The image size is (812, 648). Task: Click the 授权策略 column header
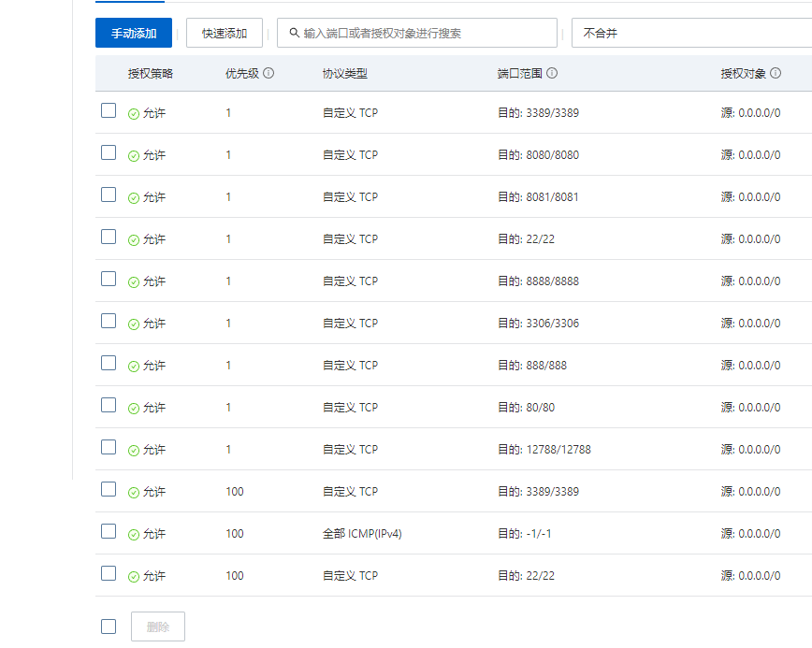[x=151, y=74]
